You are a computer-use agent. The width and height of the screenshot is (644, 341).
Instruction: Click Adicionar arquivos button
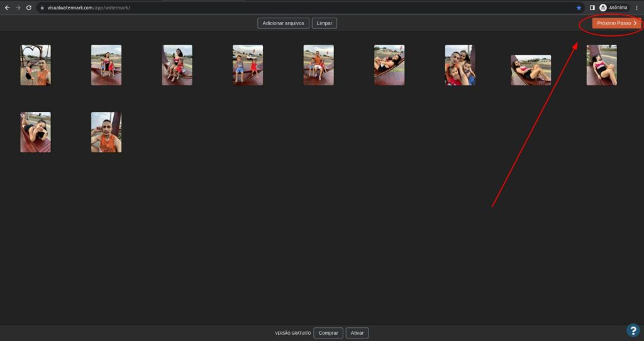pyautogui.click(x=284, y=23)
